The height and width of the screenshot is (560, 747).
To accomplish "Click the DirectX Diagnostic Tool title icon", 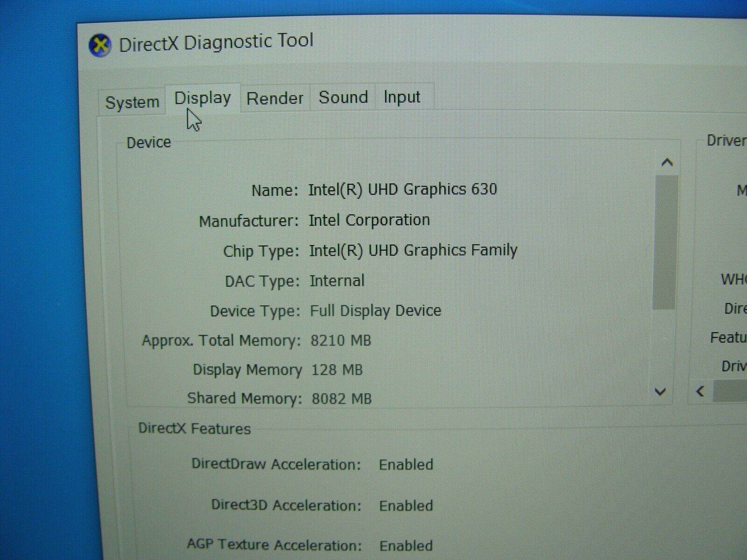I will (x=100, y=46).
